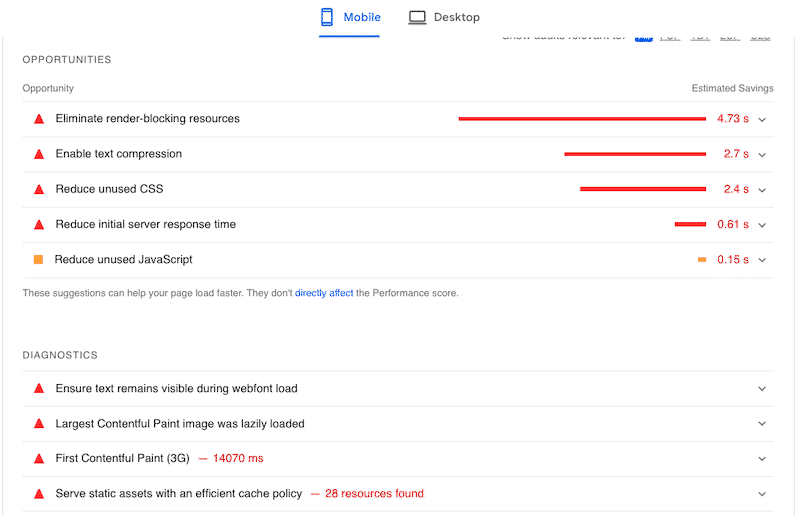The image size is (800, 516).
Task: Click the "28 resources found" text
Action: click(x=374, y=494)
